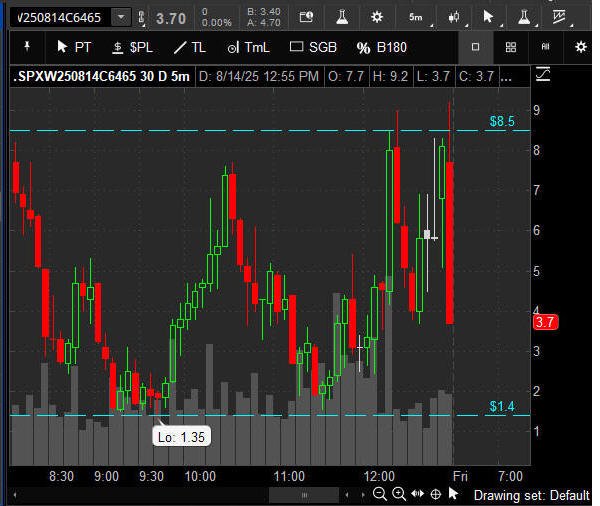This screenshot has height=506, width=600.
Task: Select the $PL price level tool
Action: tap(132, 47)
